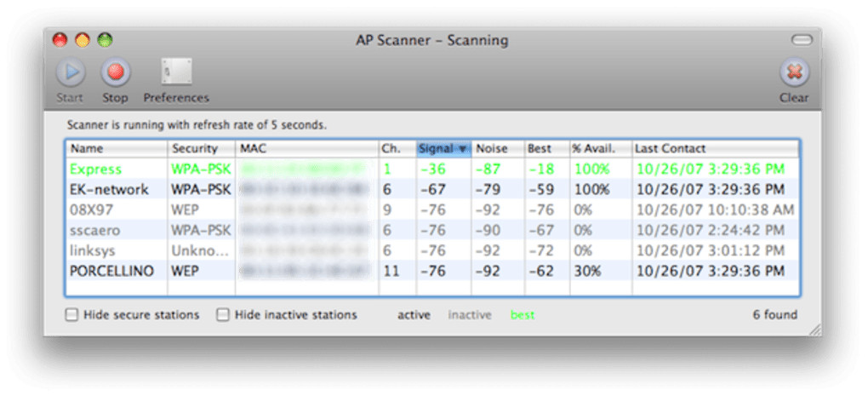Click the -67 signal value for EK-network
Viewport: 868px width, 396px height.
click(x=433, y=189)
